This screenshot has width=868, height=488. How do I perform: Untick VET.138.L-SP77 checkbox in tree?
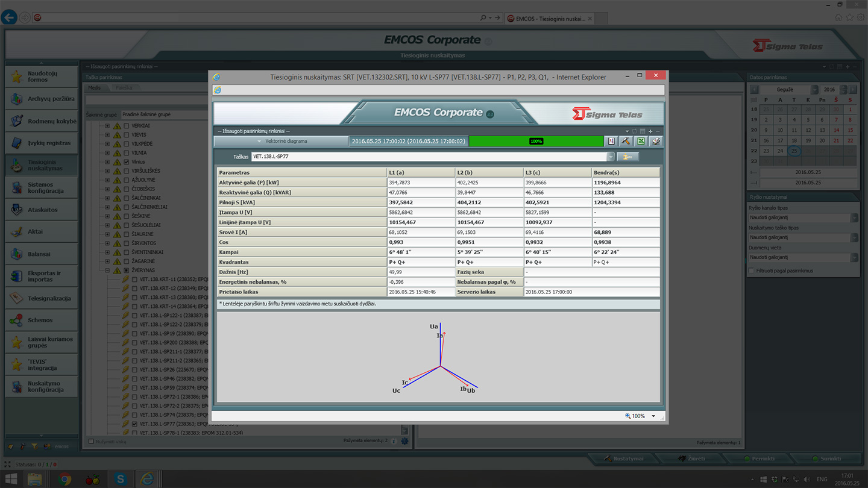click(x=134, y=424)
